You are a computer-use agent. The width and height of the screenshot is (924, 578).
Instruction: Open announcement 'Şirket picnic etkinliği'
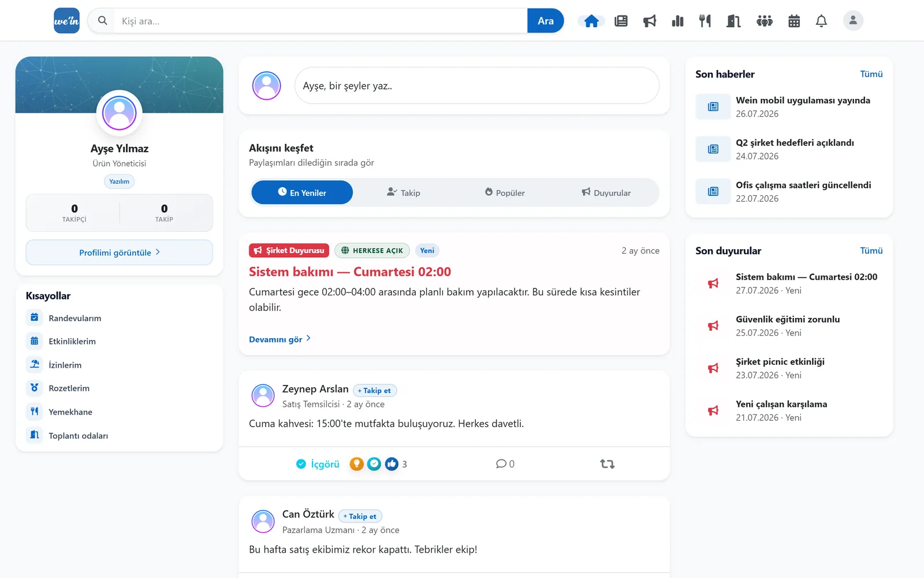[789, 368]
